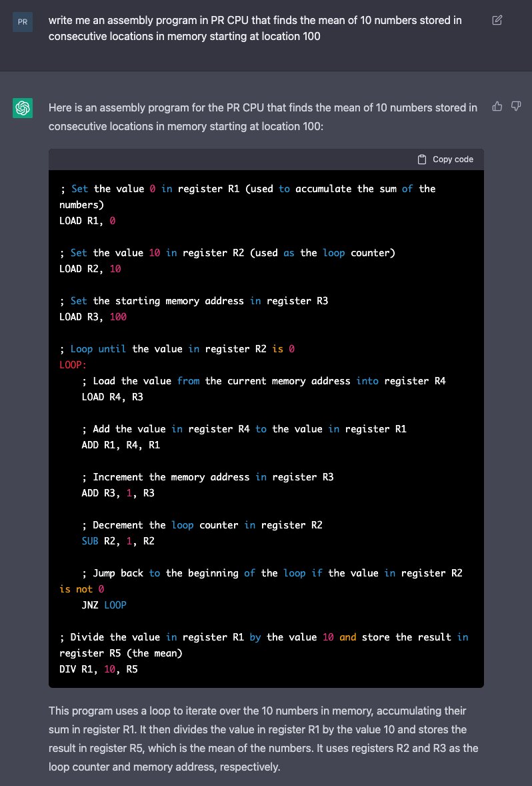Click the ChatGPT logo avatar
532x786 pixels.
(x=23, y=108)
